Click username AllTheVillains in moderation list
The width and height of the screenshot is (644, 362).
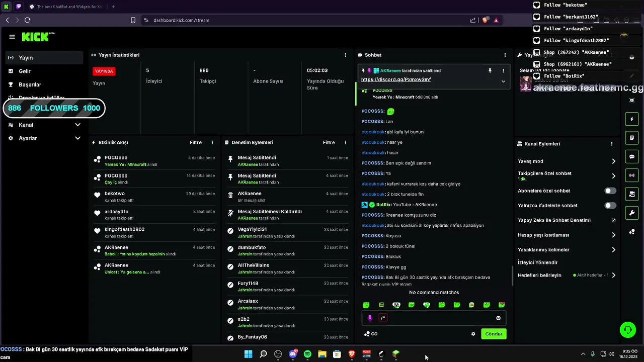click(254, 265)
